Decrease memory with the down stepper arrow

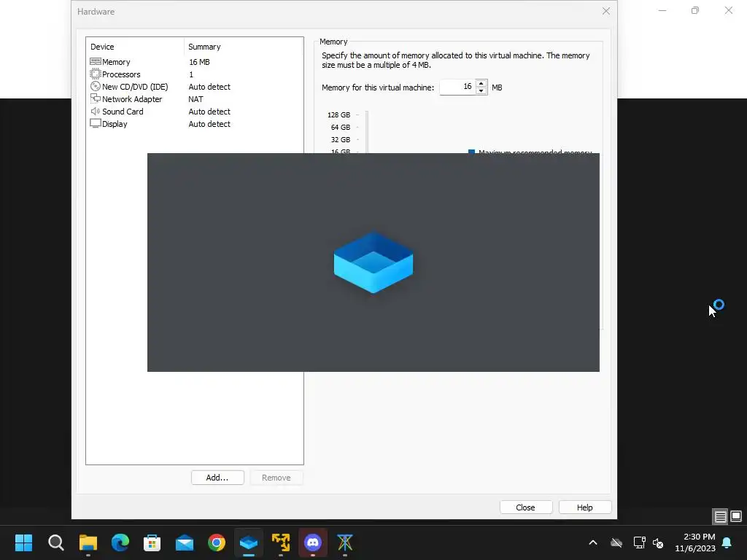coord(481,91)
